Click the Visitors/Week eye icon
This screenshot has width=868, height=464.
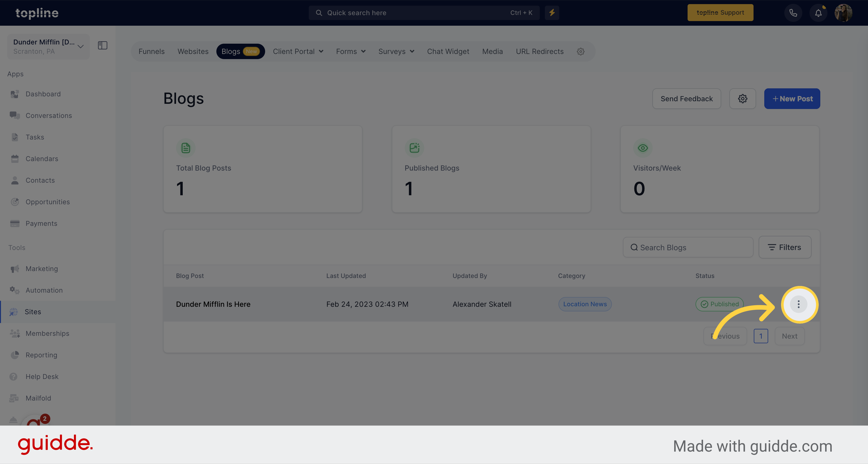pos(643,148)
